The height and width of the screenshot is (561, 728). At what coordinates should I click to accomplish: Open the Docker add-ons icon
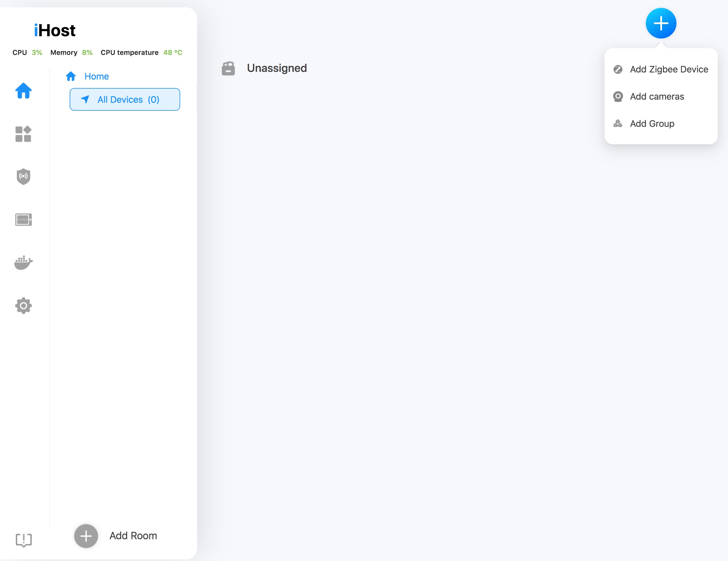[x=23, y=262]
